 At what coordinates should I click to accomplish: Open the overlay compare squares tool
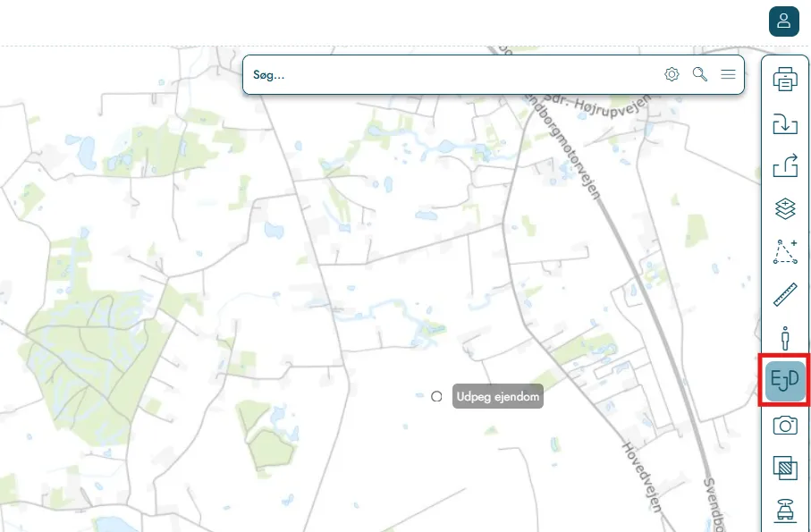784,468
